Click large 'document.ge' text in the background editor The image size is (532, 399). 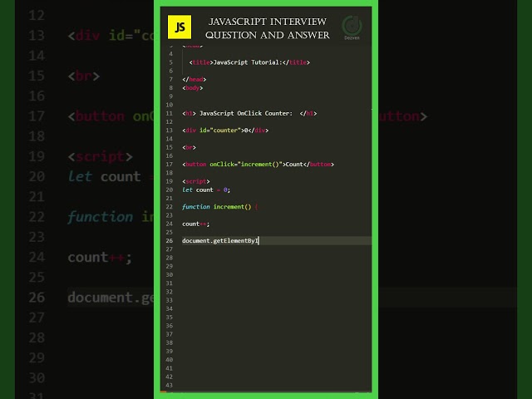pyautogui.click(x=111, y=298)
